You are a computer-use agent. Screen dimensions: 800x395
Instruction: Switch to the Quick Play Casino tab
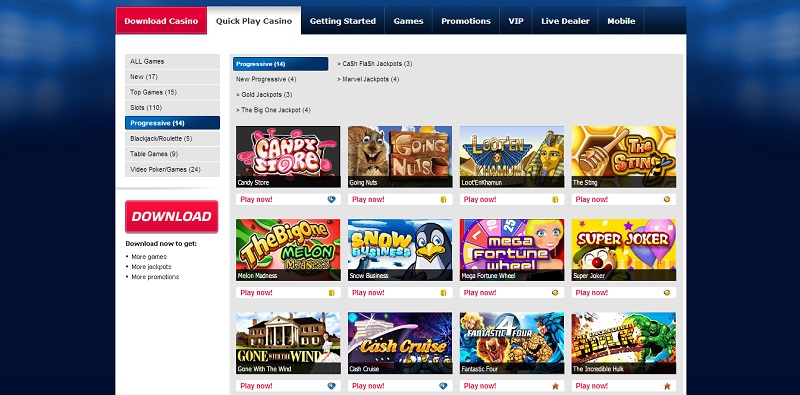[x=254, y=21]
